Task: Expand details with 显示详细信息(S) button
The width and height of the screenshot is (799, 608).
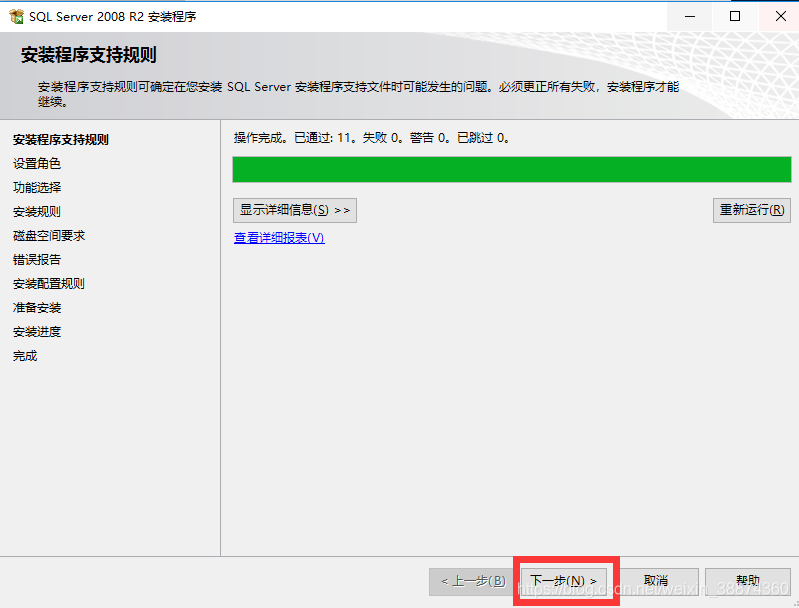Action: click(295, 210)
